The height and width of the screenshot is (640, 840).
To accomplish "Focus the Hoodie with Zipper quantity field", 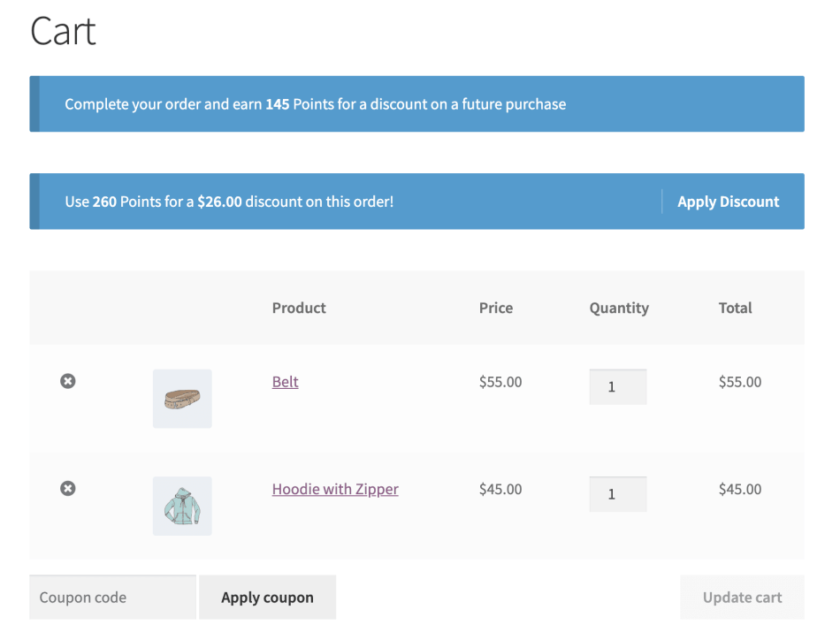I will pos(617,494).
